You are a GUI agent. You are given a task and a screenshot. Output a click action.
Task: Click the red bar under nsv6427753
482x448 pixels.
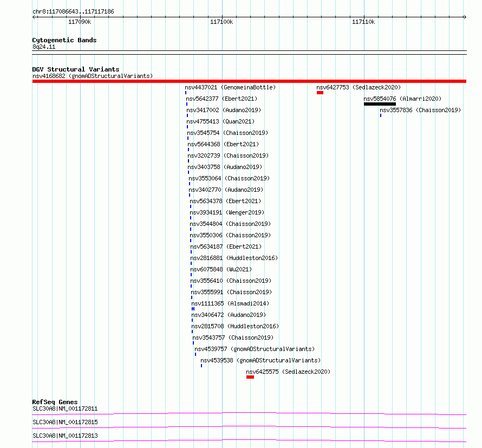coord(320,93)
